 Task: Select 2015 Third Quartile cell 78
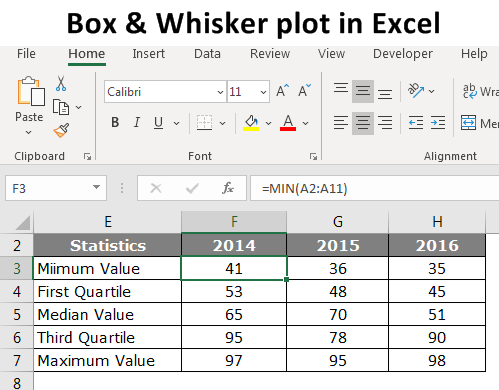[338, 337]
